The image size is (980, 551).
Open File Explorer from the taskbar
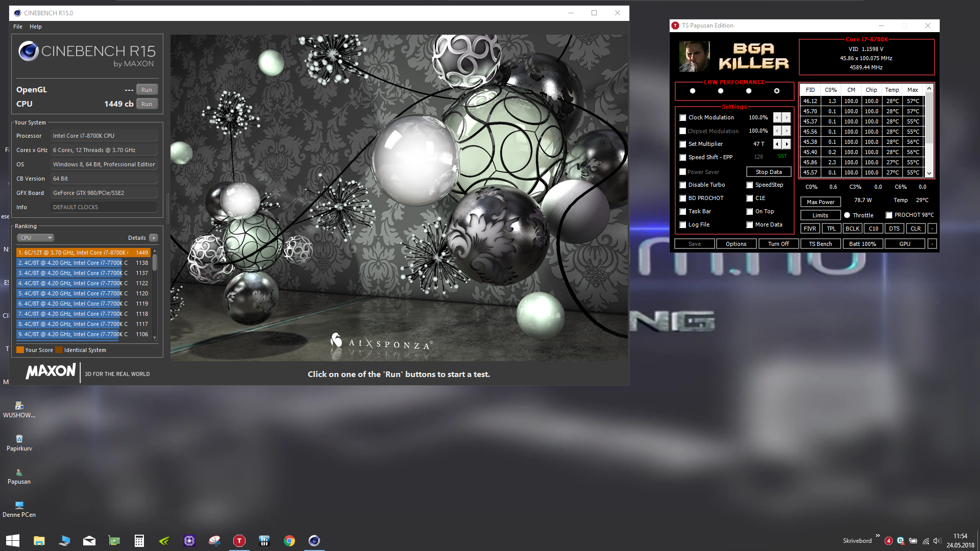pos(39,541)
